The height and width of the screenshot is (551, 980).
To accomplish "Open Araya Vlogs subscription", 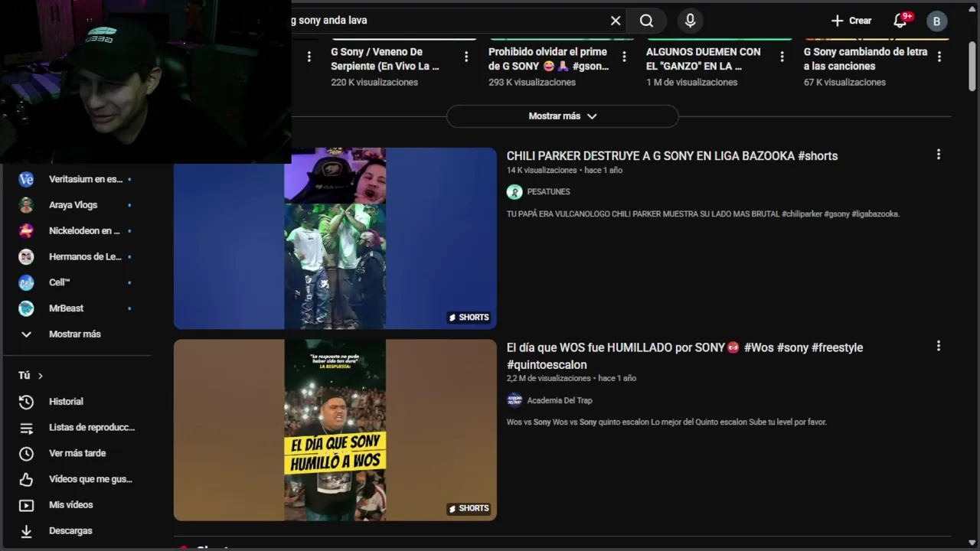I will click(x=75, y=205).
